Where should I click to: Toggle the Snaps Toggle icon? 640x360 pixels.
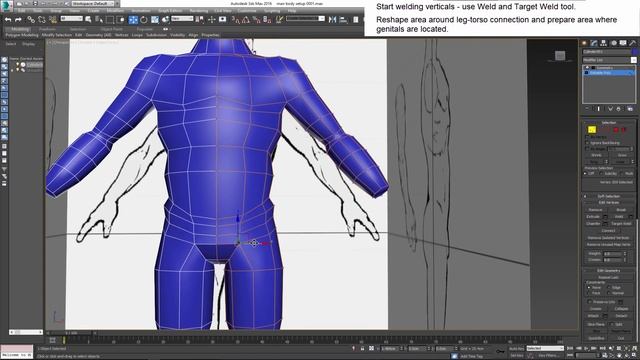click(236, 19)
